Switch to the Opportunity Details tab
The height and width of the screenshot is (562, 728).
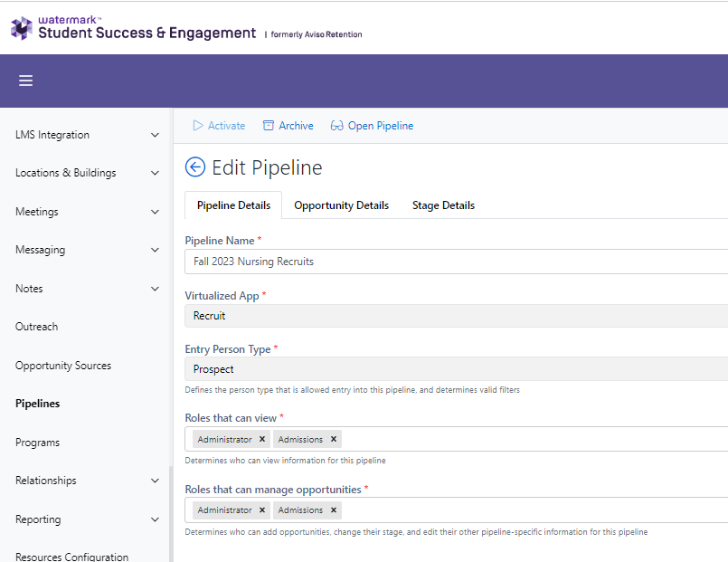pyautogui.click(x=341, y=205)
